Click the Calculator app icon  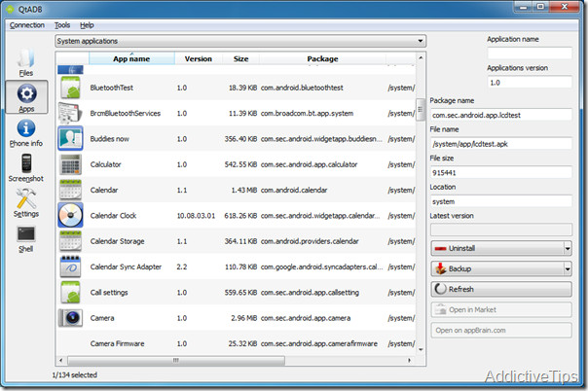point(70,163)
